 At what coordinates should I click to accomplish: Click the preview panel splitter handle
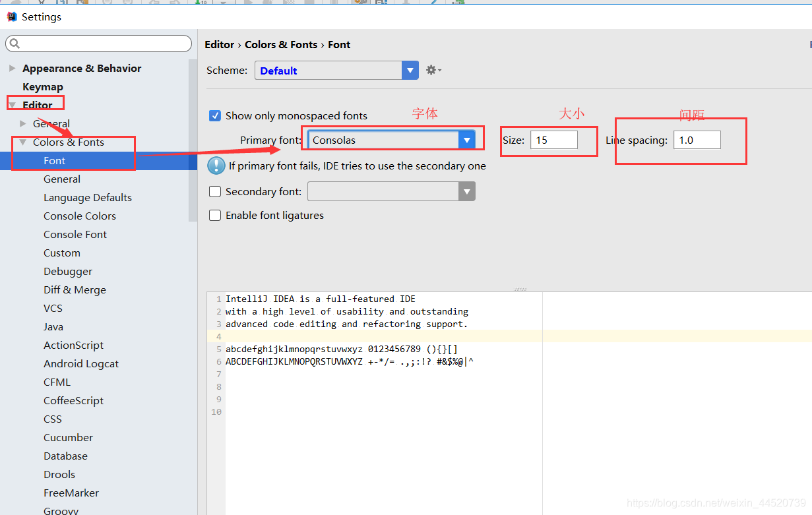520,289
